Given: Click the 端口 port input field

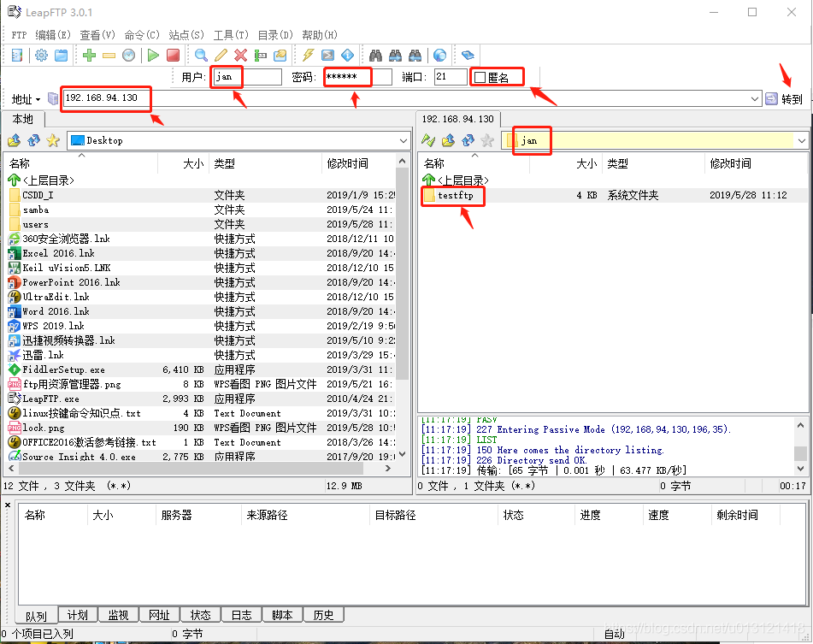Looking at the screenshot, I should 451,77.
